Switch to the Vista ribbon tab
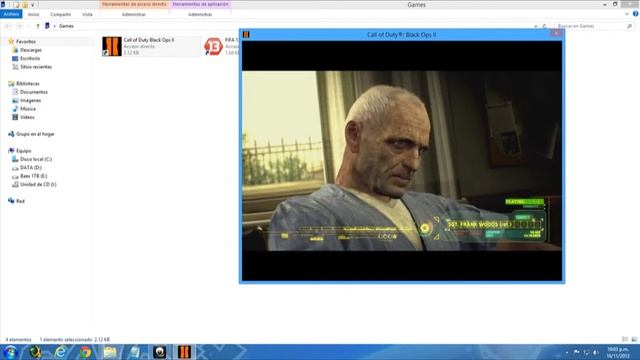 87,14
